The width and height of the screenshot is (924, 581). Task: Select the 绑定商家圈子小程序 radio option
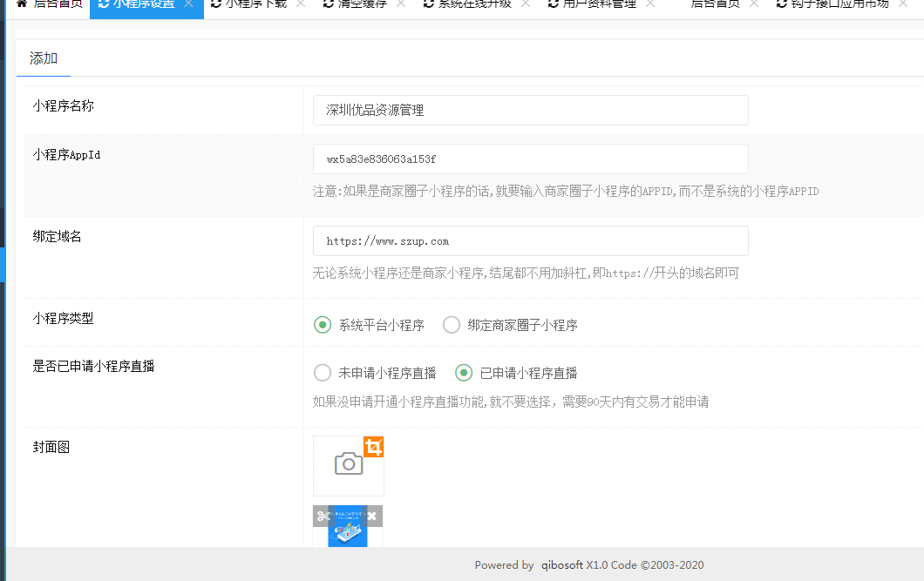452,325
